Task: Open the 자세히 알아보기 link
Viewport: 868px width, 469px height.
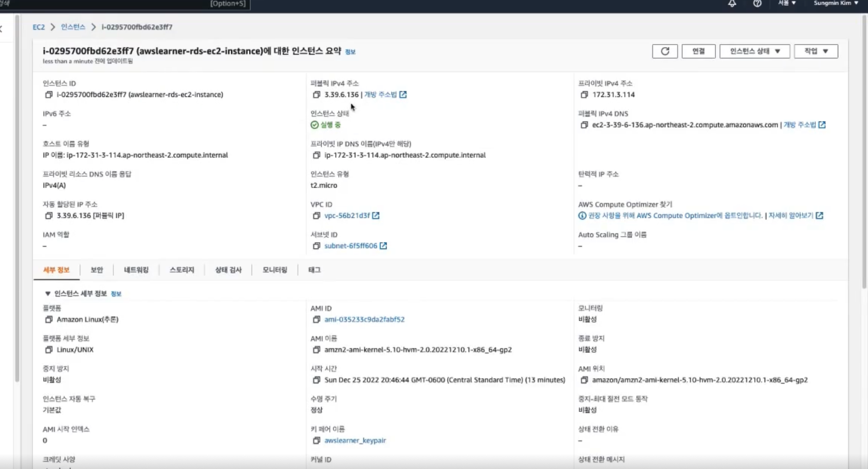Action: click(x=790, y=215)
